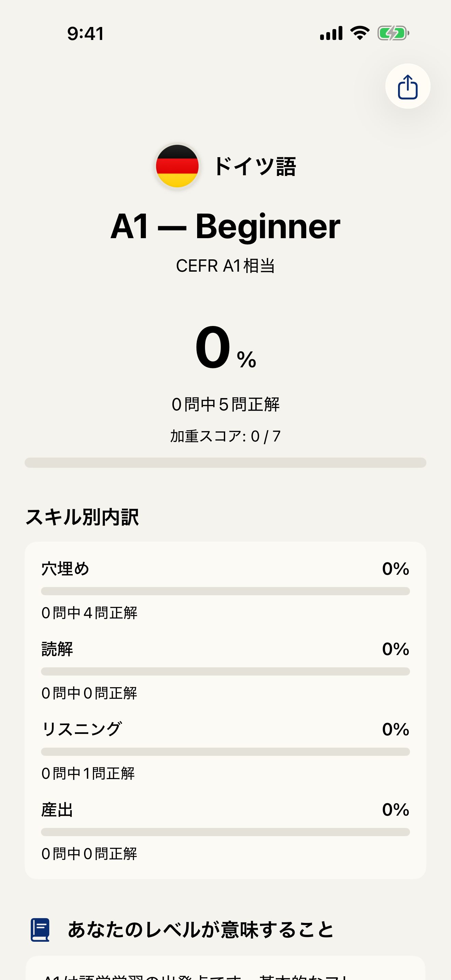Viewport: 451px width, 980px height.
Task: Select the 穴埋め skill row
Action: point(225,570)
